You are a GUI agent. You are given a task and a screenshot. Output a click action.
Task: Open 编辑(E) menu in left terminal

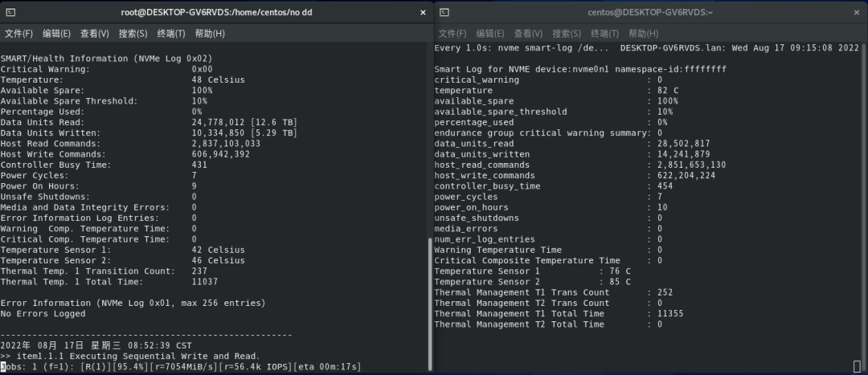pyautogui.click(x=56, y=34)
